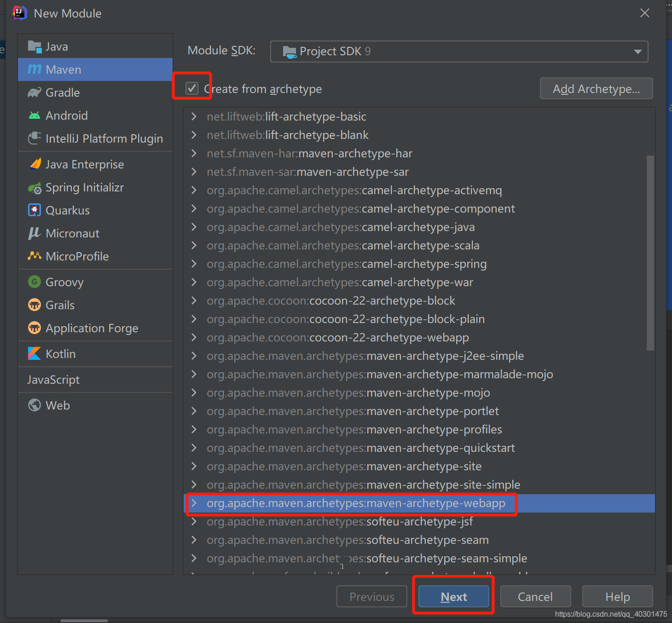Screen dimensions: 672x623
Task: Click the IntelliJ logo in title bar
Action: [19, 13]
